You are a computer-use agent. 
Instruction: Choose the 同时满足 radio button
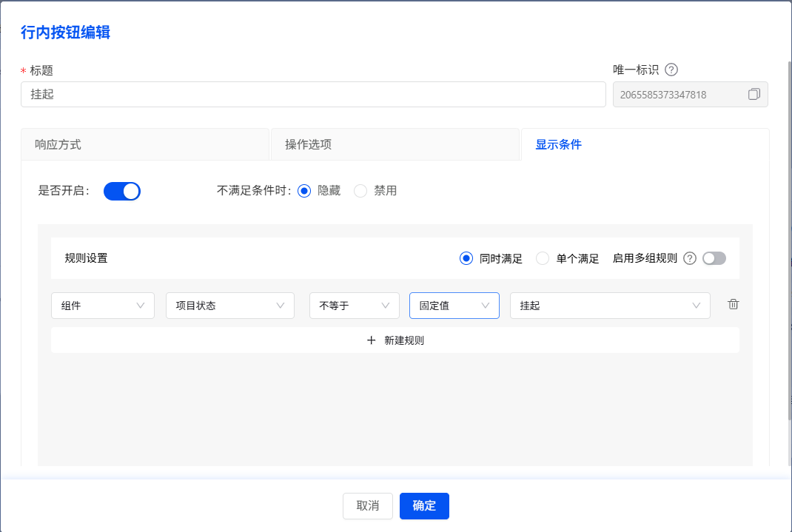pyautogui.click(x=466, y=258)
